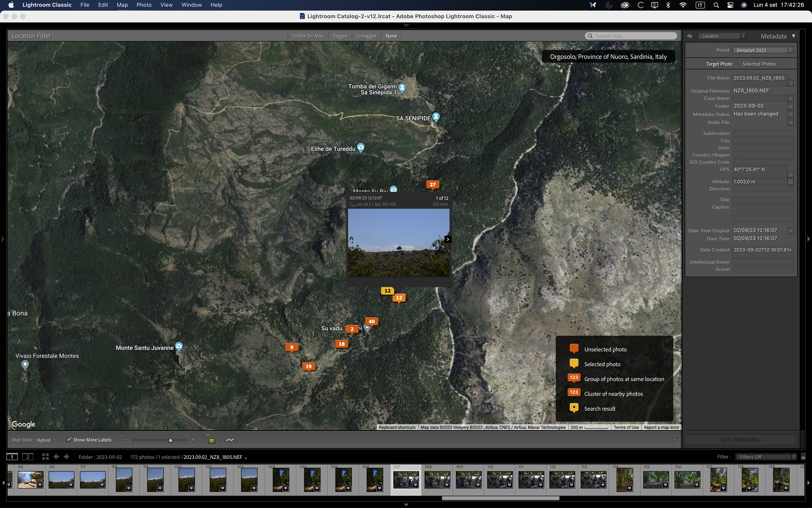The height and width of the screenshot is (508, 812).
Task: Click the orange 19 photo cluster marker
Action: [x=308, y=366]
